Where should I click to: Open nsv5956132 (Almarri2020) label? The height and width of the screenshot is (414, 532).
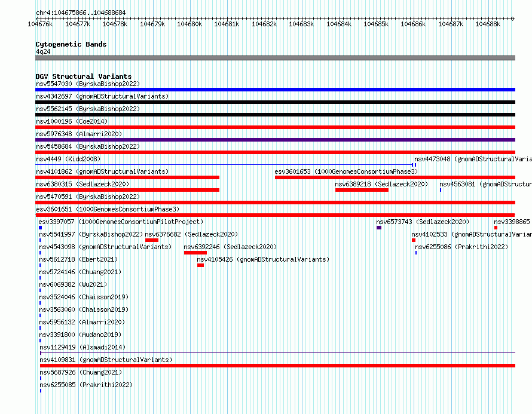click(x=82, y=322)
